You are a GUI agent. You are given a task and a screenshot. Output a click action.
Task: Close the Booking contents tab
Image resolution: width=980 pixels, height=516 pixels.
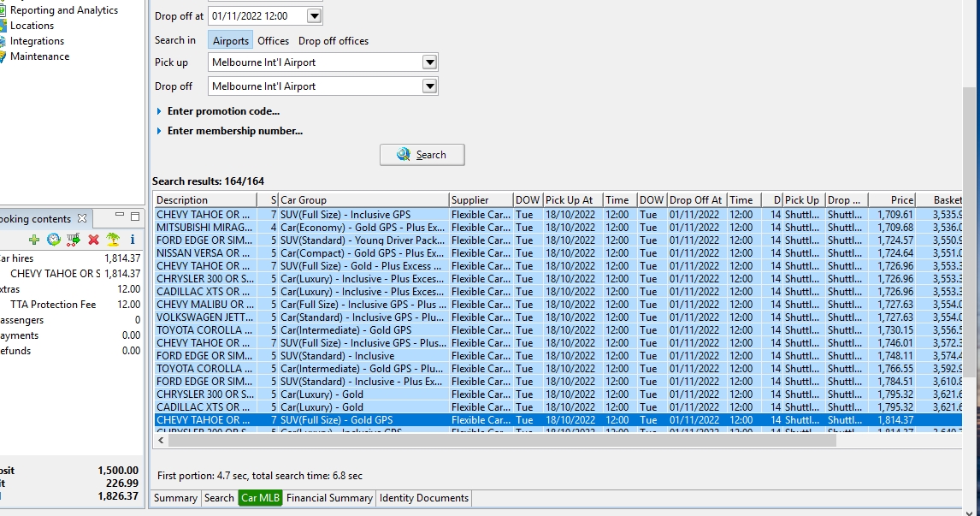point(82,218)
